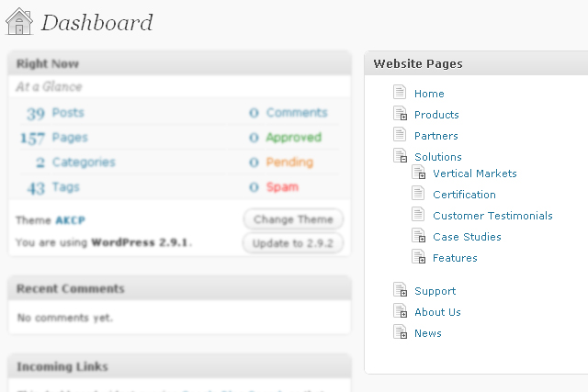Viewport: 588px width, 392px height.
Task: Open the News page link
Action: pyautogui.click(x=428, y=333)
